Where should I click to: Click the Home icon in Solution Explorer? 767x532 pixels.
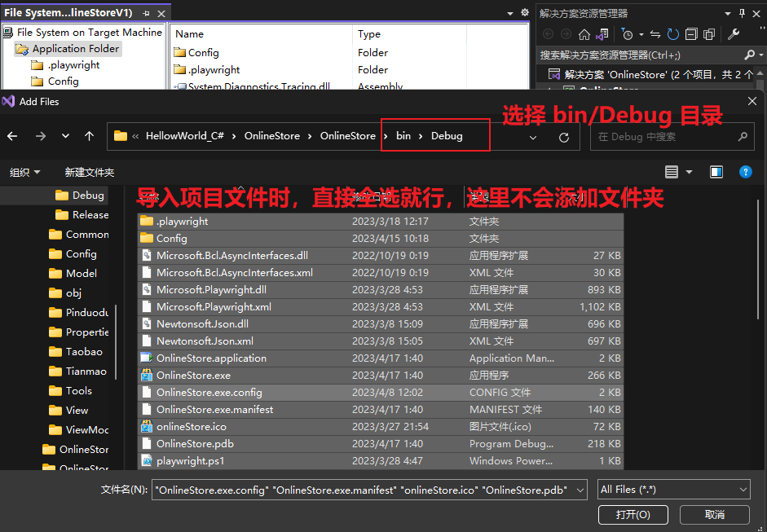click(x=585, y=34)
